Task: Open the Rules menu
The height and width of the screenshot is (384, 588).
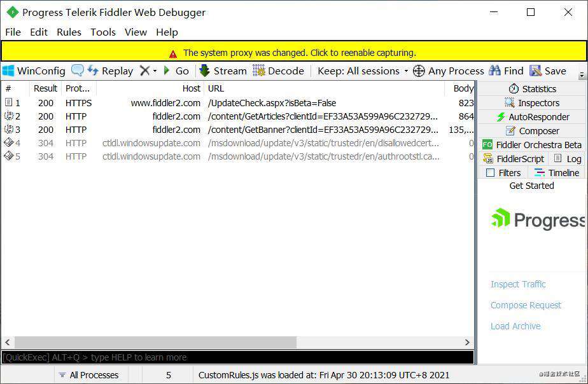Action: 69,32
